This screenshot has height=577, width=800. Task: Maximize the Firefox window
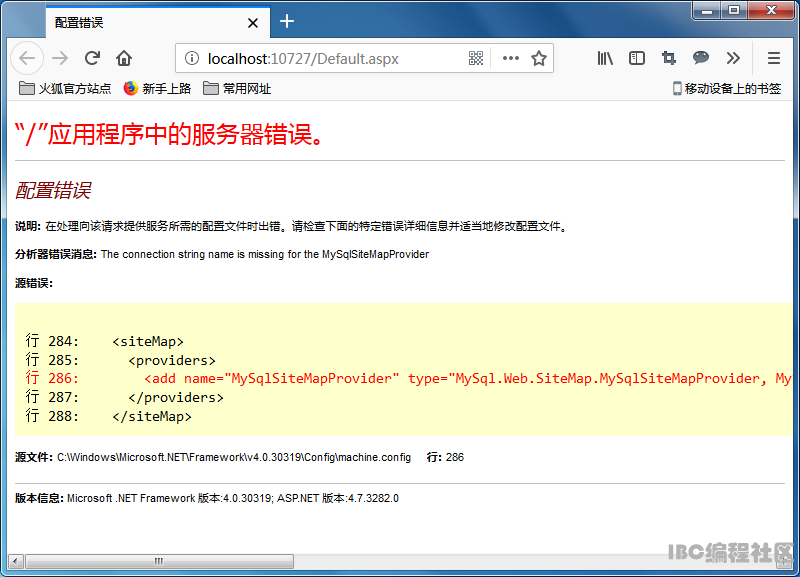pyautogui.click(x=734, y=11)
